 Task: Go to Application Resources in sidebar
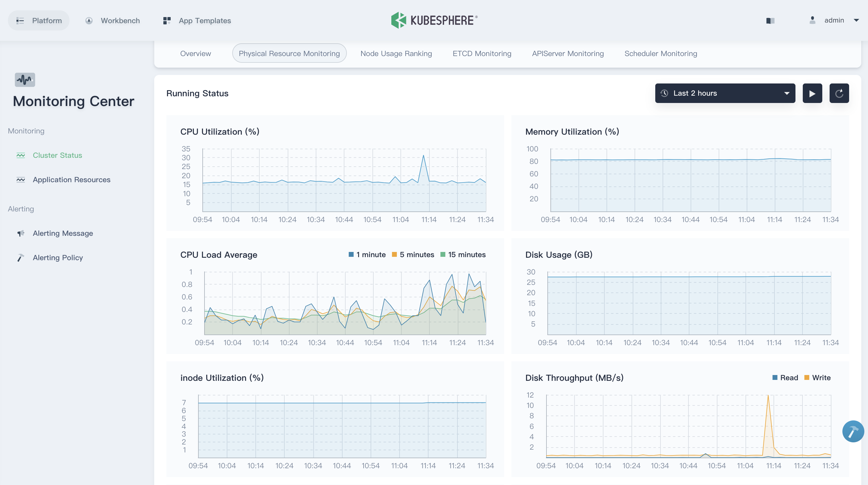[x=71, y=179]
